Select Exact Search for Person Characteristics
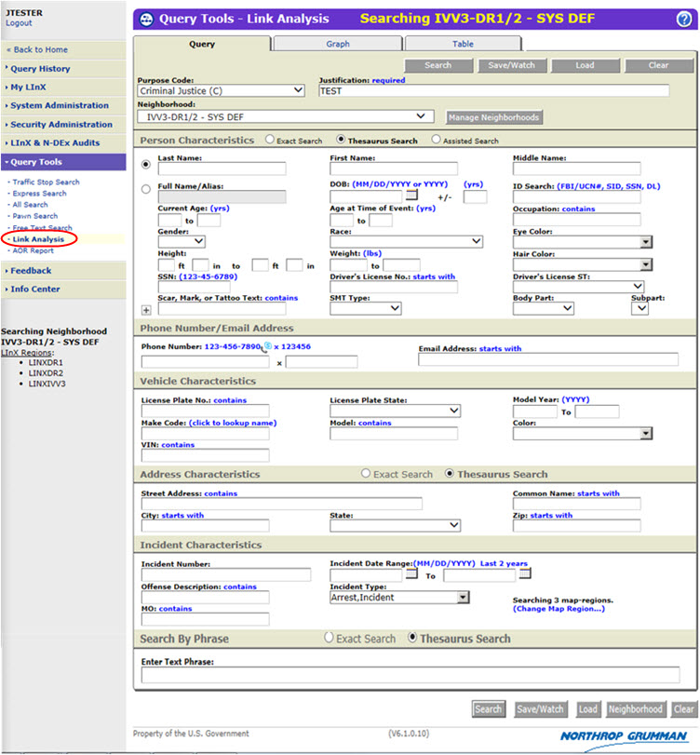Viewport: 700px width, 755px height. [x=270, y=139]
